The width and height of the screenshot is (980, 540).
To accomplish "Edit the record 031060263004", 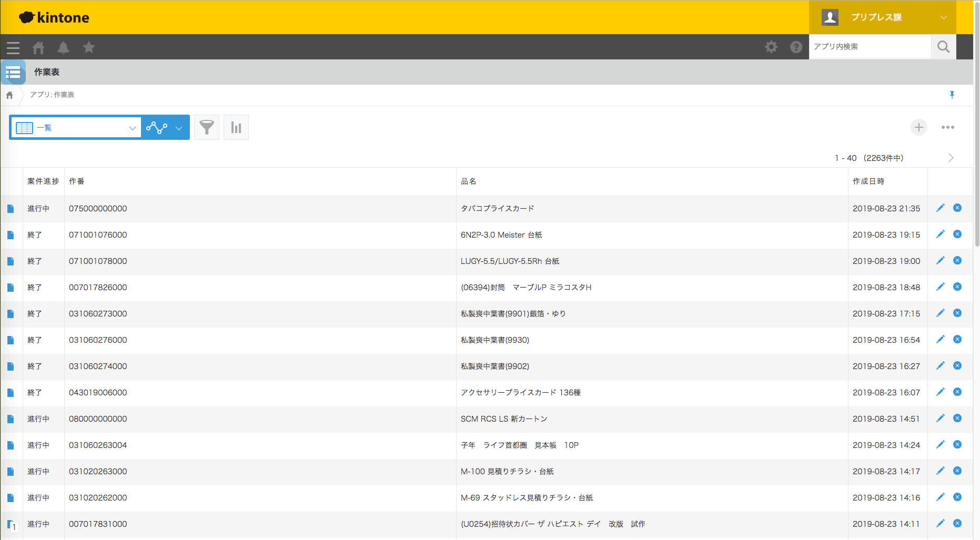I will (x=941, y=445).
